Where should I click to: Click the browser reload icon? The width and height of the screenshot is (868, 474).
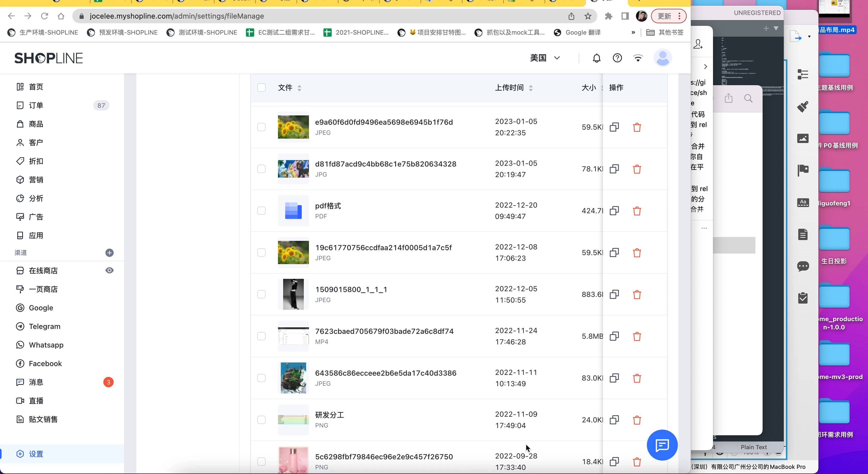tap(44, 16)
